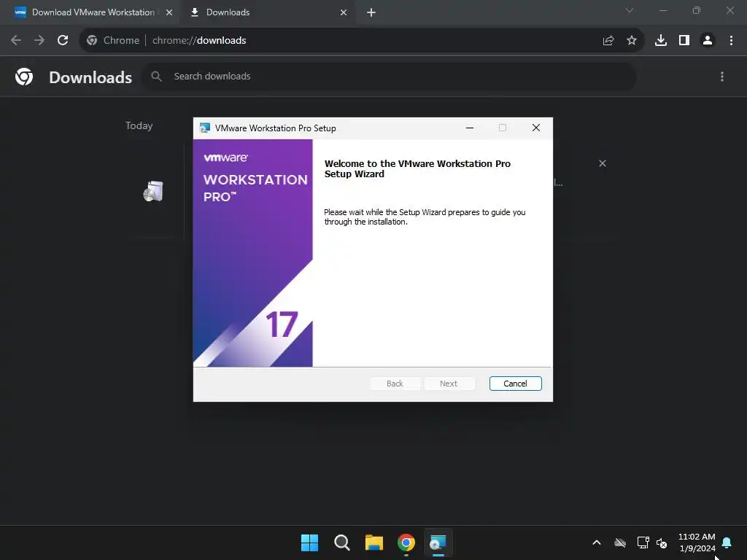The image size is (747, 560).
Task: Open Chrome profile menu
Action: pyautogui.click(x=708, y=41)
